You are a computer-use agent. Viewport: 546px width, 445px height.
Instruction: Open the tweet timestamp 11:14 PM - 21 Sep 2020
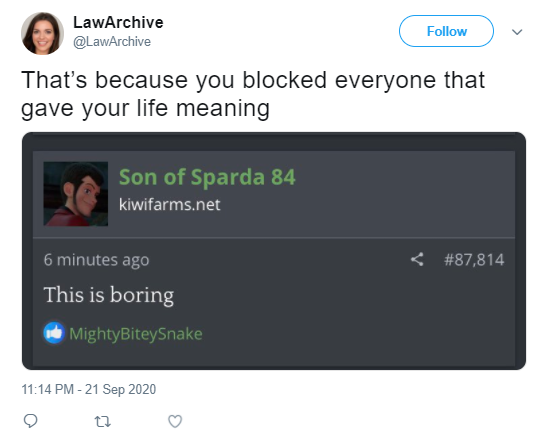89,389
